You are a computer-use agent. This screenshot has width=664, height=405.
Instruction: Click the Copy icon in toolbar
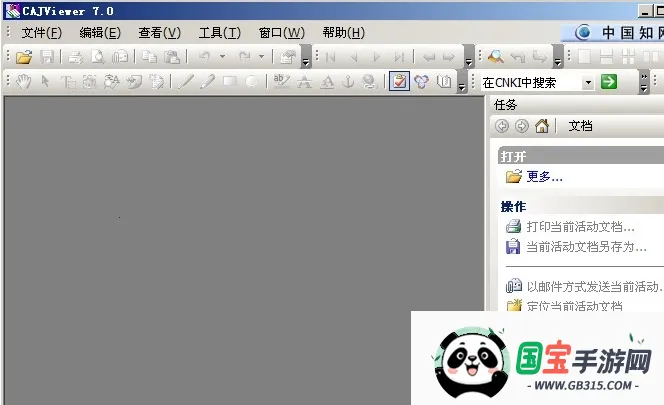tap(149, 56)
